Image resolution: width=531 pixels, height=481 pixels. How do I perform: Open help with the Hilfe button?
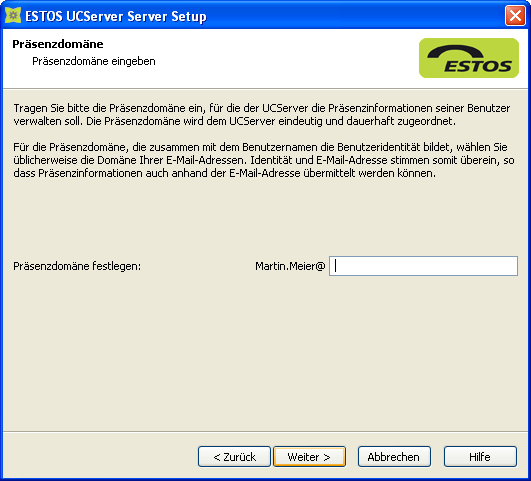(x=480, y=457)
